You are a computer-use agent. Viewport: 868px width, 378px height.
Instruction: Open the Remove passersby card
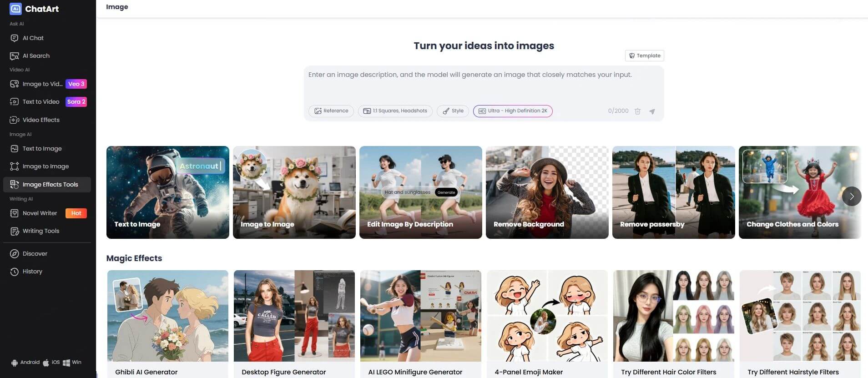coord(674,192)
